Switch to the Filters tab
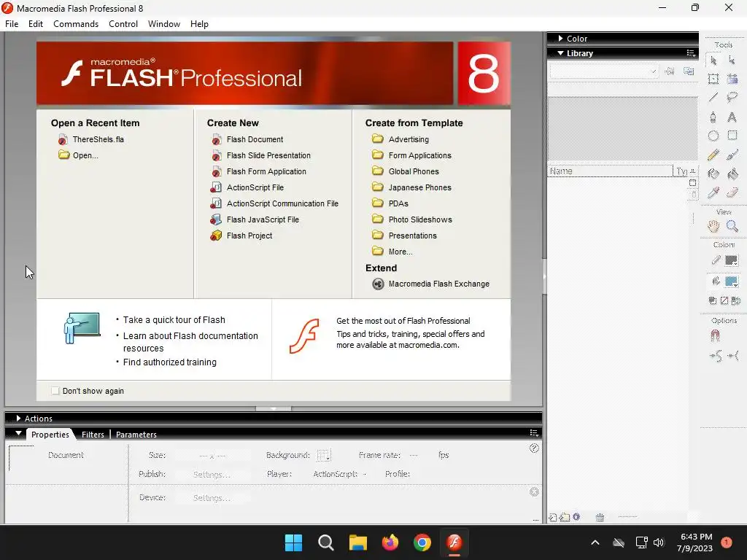 pos(93,435)
